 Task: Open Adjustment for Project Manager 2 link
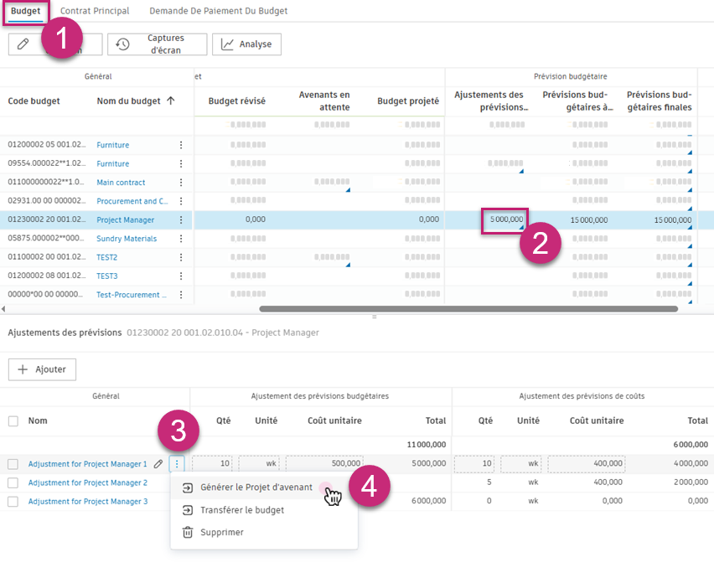coord(88,482)
